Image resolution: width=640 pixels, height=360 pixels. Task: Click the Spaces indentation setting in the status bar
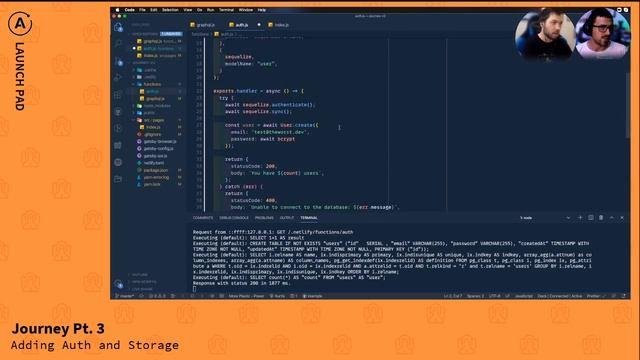pos(476,296)
